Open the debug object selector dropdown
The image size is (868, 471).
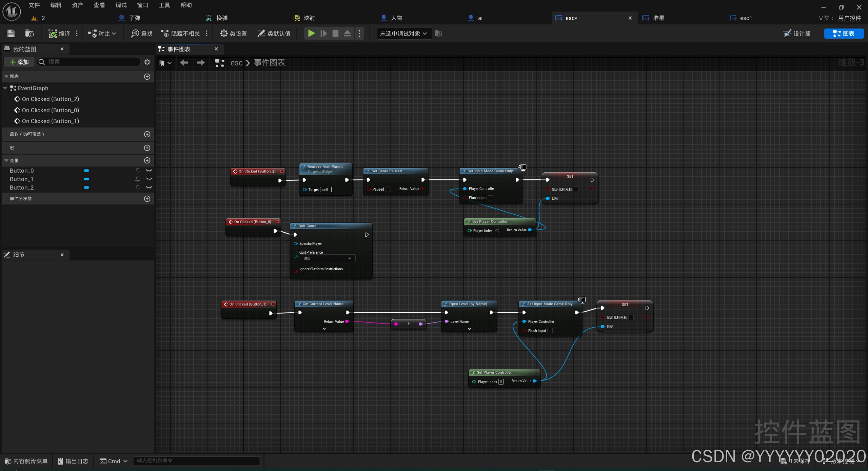404,33
